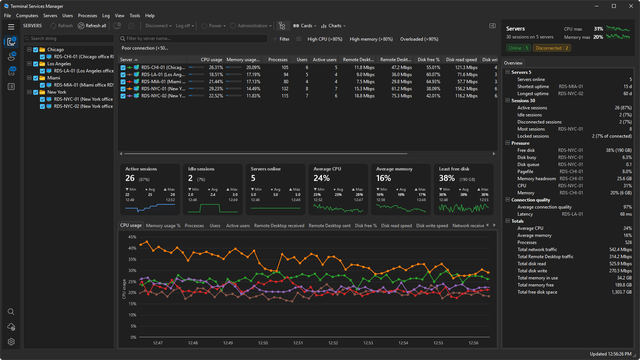The width and height of the screenshot is (640, 360).
Task: Click the New York folder icon in tree
Action: tap(42, 92)
